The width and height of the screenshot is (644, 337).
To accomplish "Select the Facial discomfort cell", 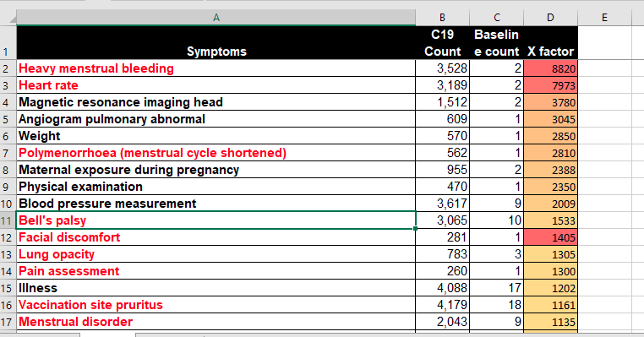I will tap(216, 237).
